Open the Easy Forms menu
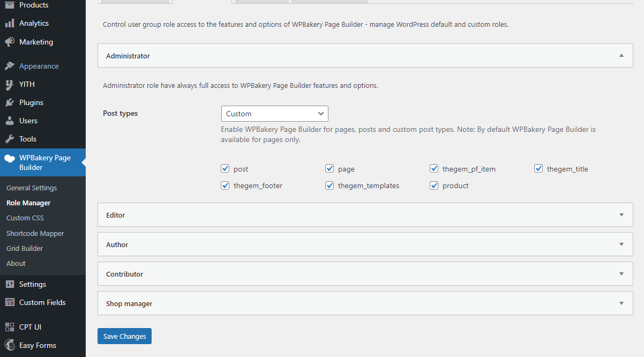 (43, 345)
